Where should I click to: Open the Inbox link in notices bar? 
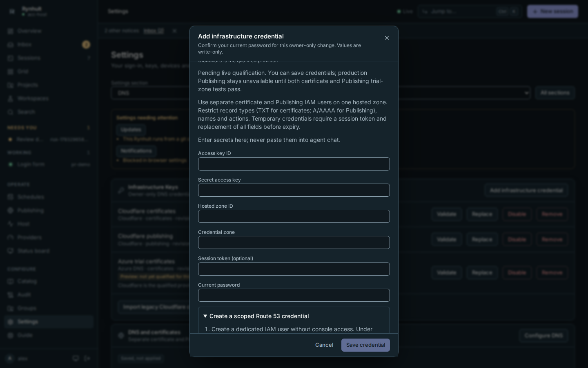[x=154, y=31]
